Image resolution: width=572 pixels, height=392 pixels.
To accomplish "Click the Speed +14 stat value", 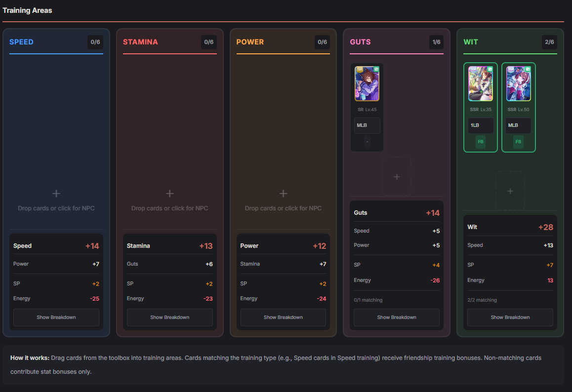I will pyautogui.click(x=92, y=246).
